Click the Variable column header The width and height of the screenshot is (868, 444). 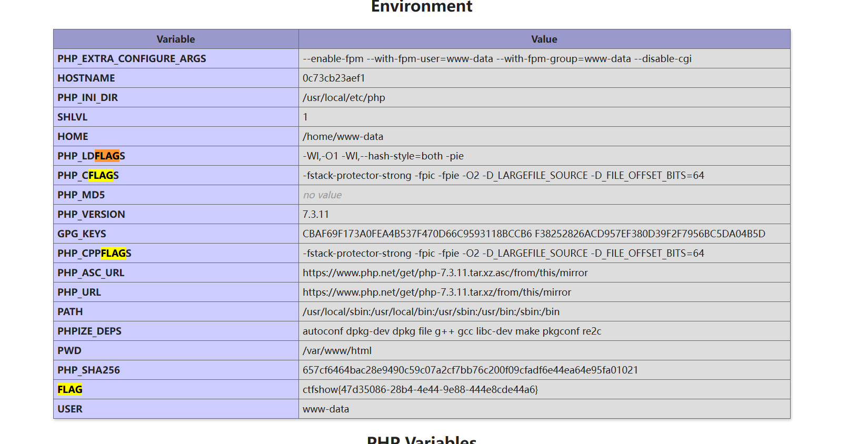(x=175, y=39)
